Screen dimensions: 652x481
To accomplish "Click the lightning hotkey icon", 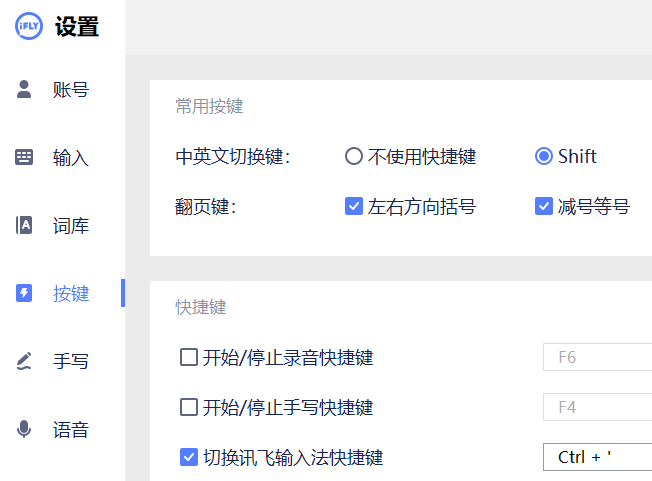I will [x=25, y=293].
